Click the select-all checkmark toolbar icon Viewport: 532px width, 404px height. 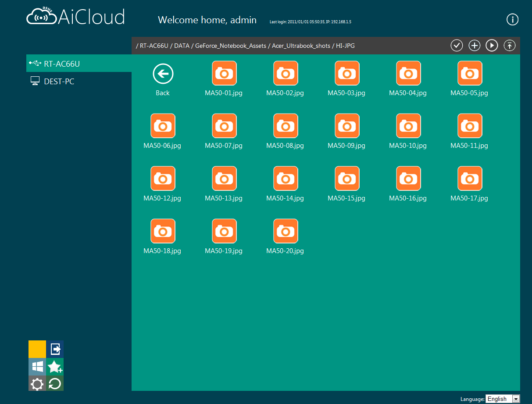point(457,45)
